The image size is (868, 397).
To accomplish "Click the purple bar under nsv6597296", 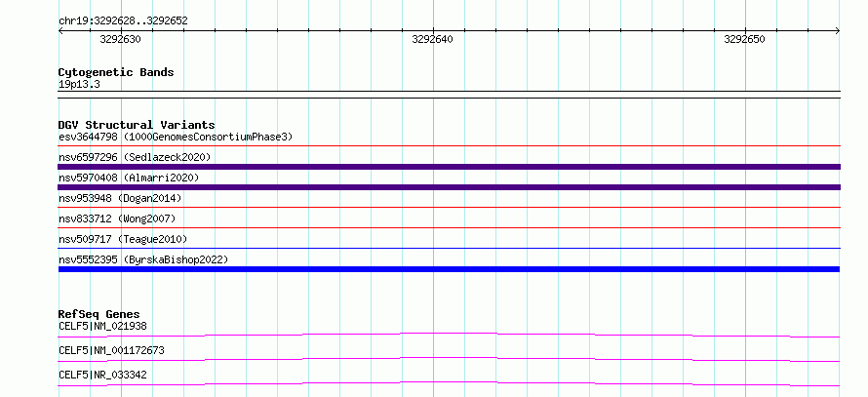I will point(450,167).
